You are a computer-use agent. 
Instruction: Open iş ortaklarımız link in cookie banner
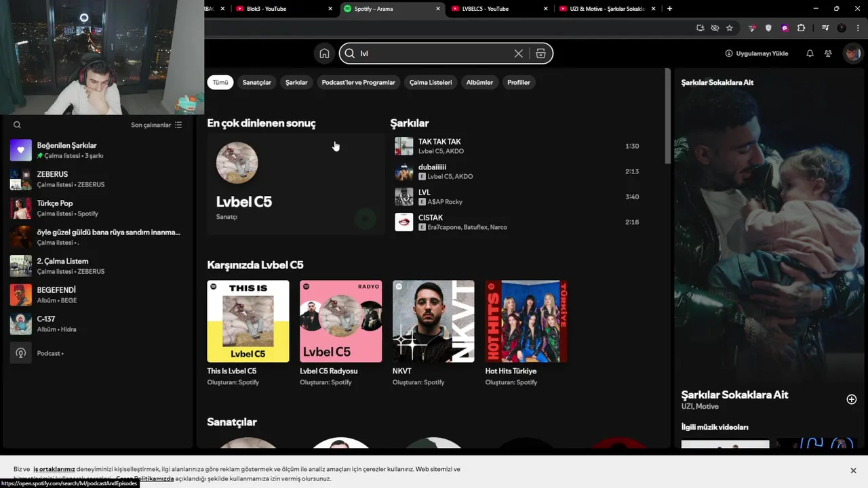click(54, 469)
